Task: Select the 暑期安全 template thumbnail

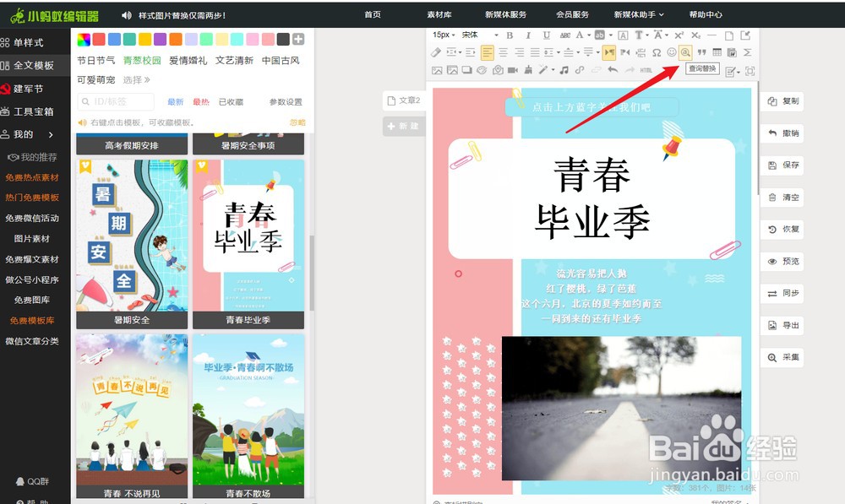Action: click(132, 244)
